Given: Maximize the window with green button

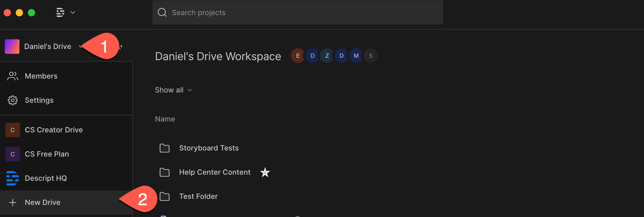Looking at the screenshot, I should click(31, 13).
